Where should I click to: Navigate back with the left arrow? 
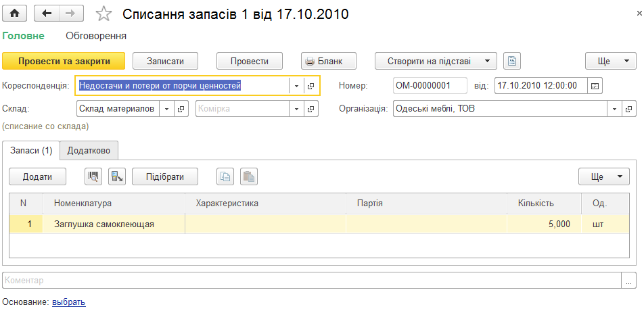pyautogui.click(x=47, y=14)
